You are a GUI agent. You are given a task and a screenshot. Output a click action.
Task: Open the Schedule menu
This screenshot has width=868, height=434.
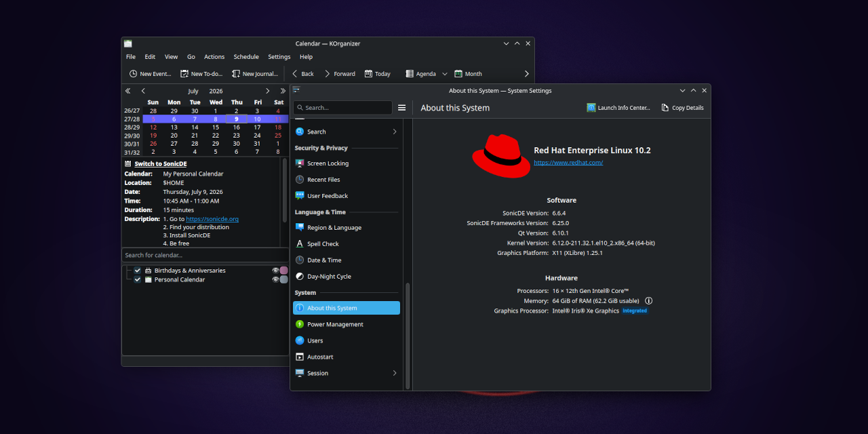tap(246, 57)
